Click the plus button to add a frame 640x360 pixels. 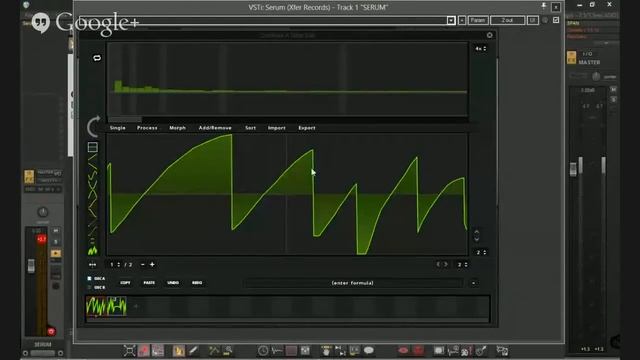coord(152,264)
